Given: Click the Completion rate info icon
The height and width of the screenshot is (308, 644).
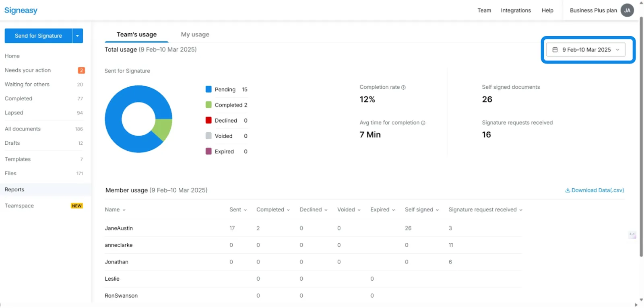Looking at the screenshot, I should pos(403,87).
